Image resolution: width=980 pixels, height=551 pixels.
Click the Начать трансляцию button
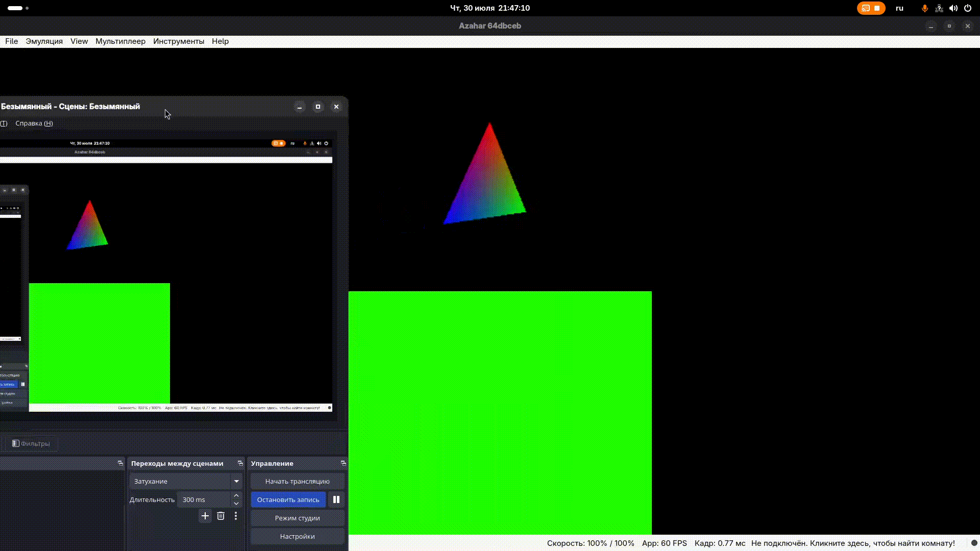pyautogui.click(x=297, y=481)
